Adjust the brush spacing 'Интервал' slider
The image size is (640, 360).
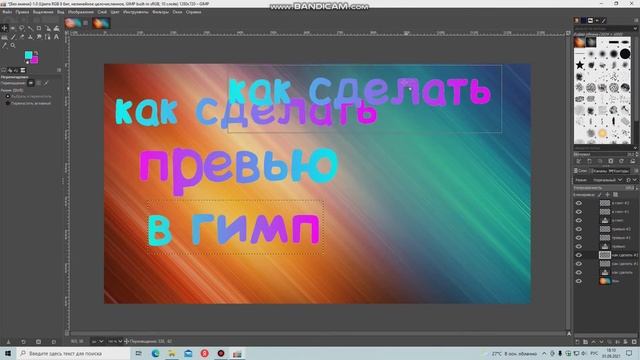[604, 154]
